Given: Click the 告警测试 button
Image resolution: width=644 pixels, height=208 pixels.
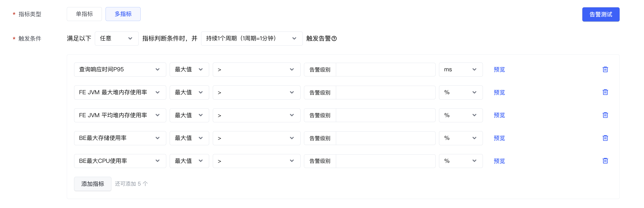Looking at the screenshot, I should pyautogui.click(x=601, y=14).
